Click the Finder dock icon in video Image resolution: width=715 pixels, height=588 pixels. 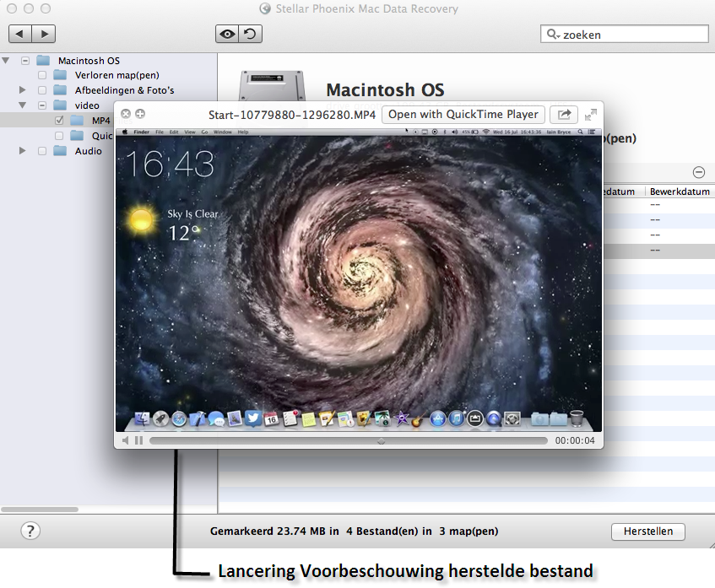tap(143, 418)
